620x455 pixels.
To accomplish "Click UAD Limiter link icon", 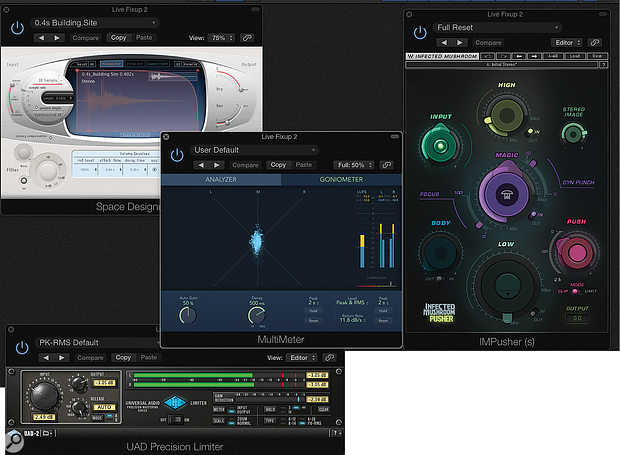I will point(329,358).
